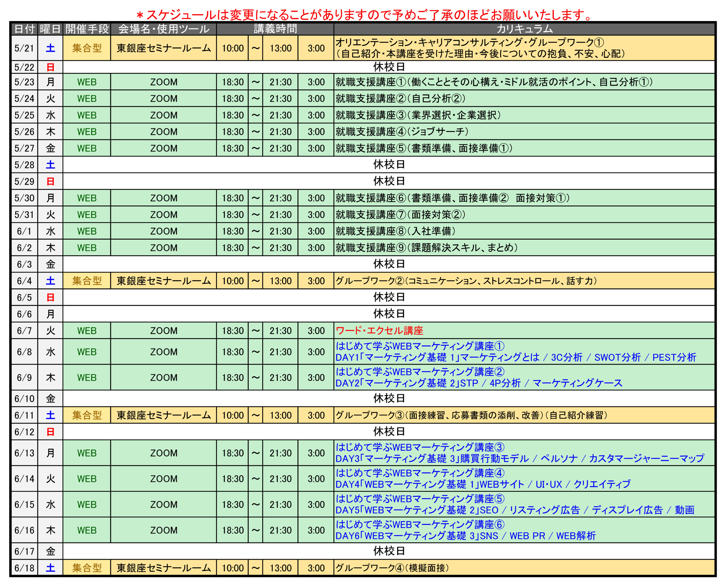This screenshot has height=588, width=728.
Task: Click 18:30 start time in the 5/25 row
Action: [233, 115]
